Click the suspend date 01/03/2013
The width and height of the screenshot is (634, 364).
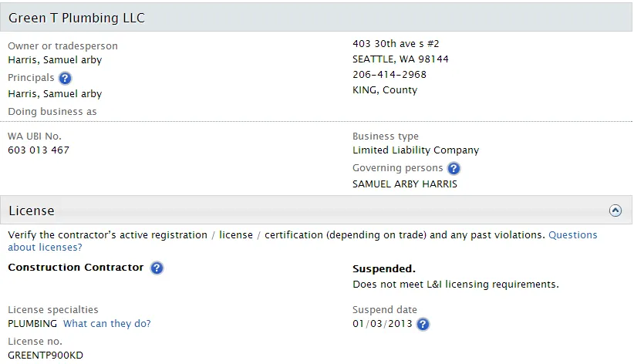pos(381,324)
